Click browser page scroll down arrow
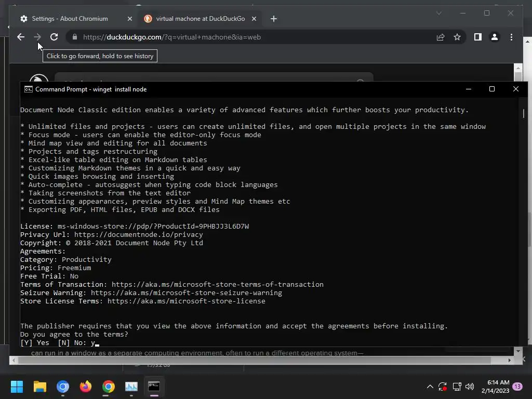The image size is (532, 399). (x=518, y=351)
